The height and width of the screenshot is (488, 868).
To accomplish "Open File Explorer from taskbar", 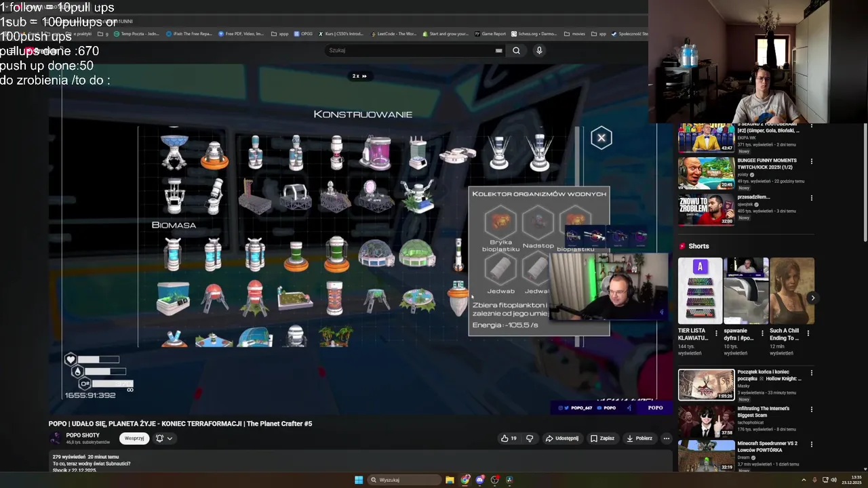I will pyautogui.click(x=450, y=480).
